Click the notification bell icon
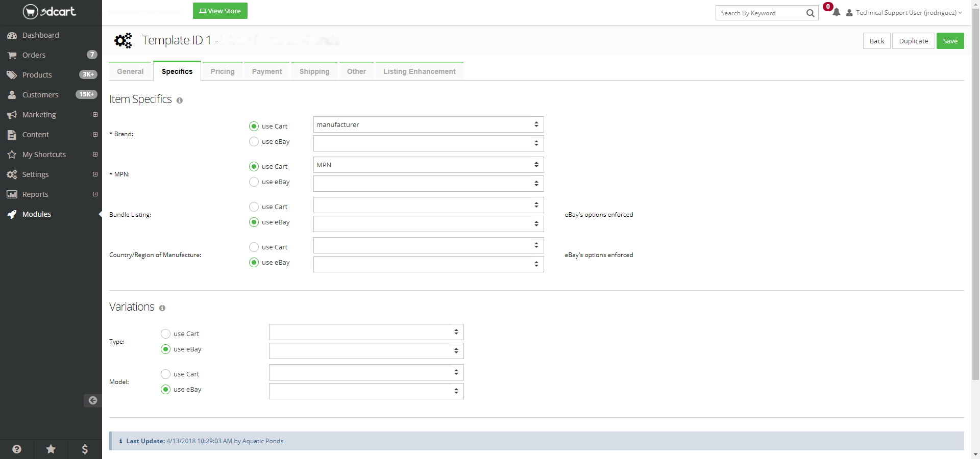 coord(836,13)
